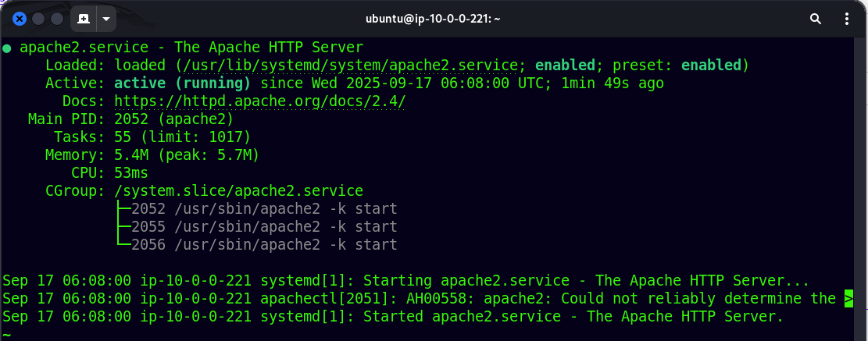This screenshot has height=341, width=868.
Task: Click 'Docs:' label
Action: coord(84,101)
